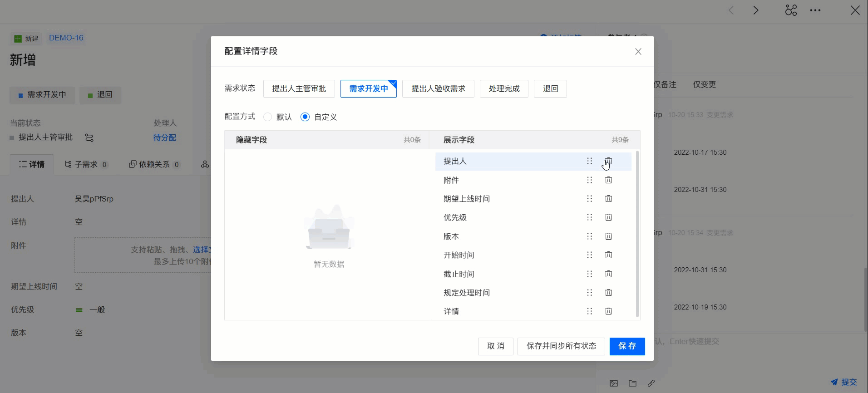
Task: Close the issue detail panel
Action: (x=855, y=10)
